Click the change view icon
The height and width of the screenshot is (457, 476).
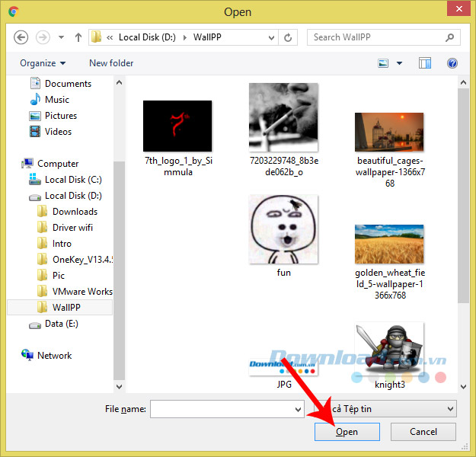click(x=383, y=63)
